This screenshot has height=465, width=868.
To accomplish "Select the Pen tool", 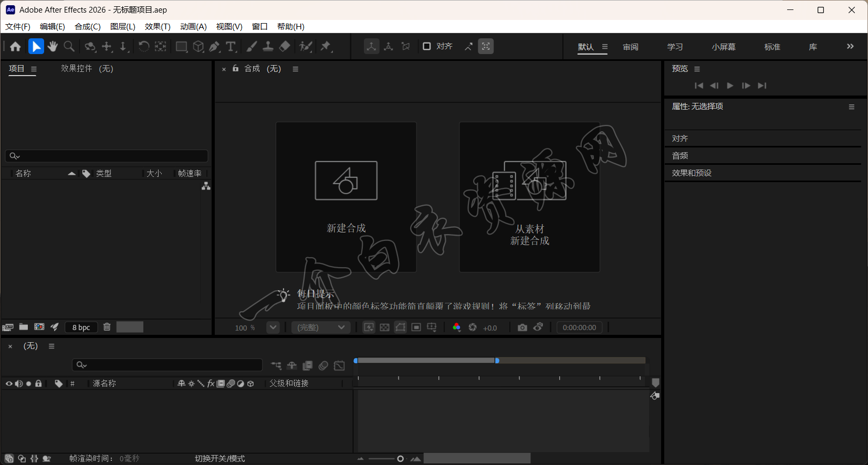I will click(x=214, y=47).
